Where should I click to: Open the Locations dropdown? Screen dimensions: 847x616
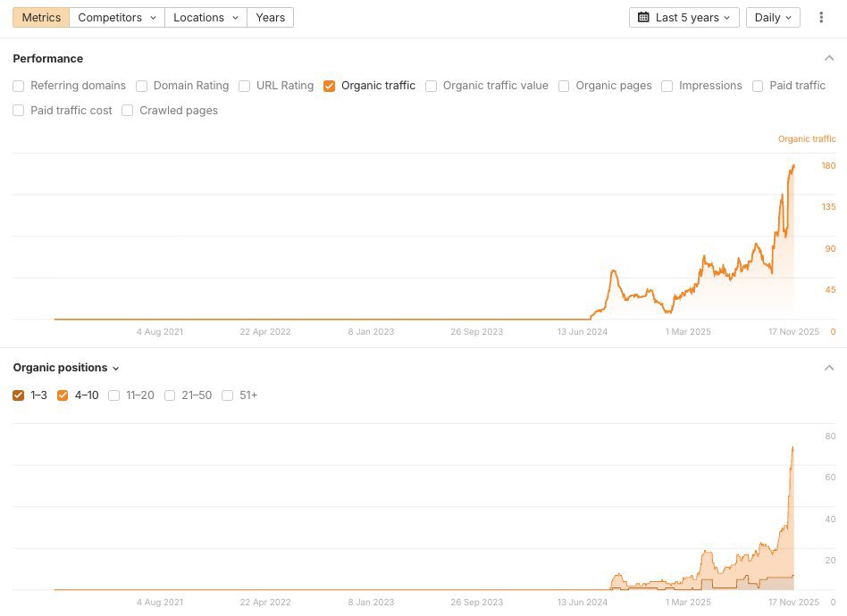(x=205, y=17)
